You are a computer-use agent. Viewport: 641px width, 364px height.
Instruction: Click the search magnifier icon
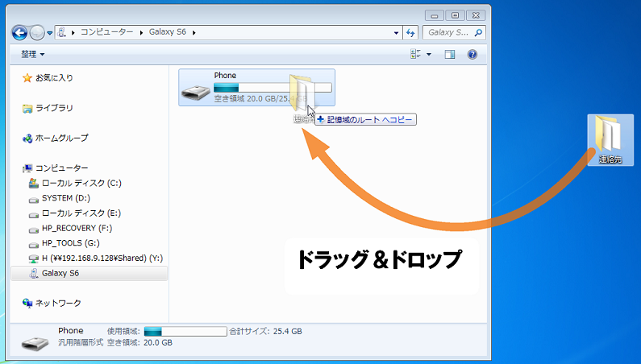pos(478,32)
